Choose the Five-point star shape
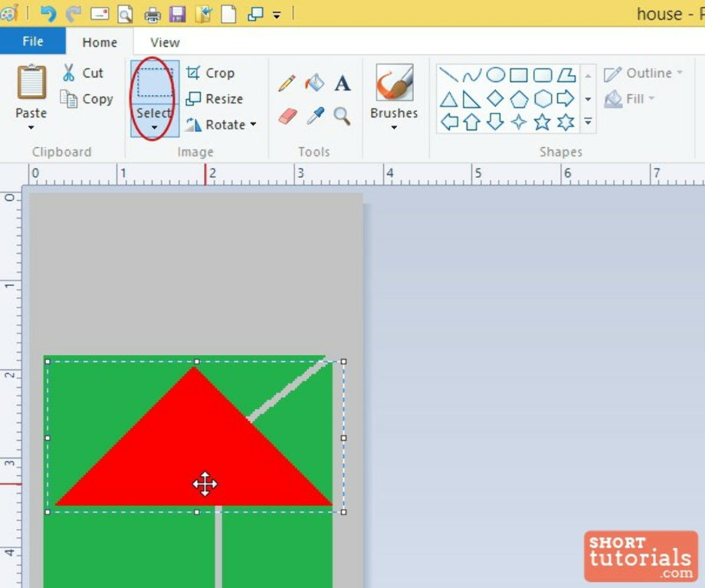The width and height of the screenshot is (705, 588). [543, 122]
